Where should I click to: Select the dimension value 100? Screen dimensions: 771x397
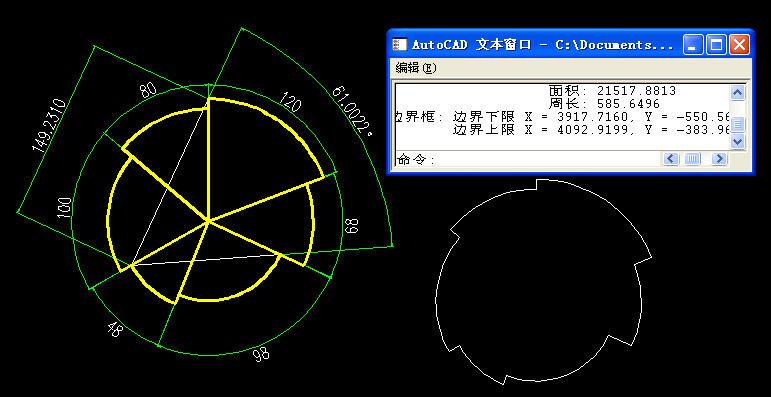click(x=64, y=209)
